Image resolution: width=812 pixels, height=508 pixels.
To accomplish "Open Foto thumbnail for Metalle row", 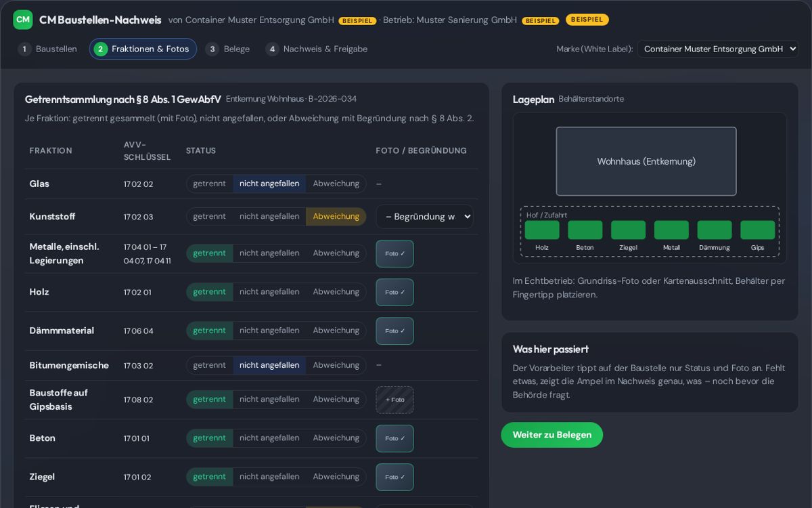I will (394, 253).
